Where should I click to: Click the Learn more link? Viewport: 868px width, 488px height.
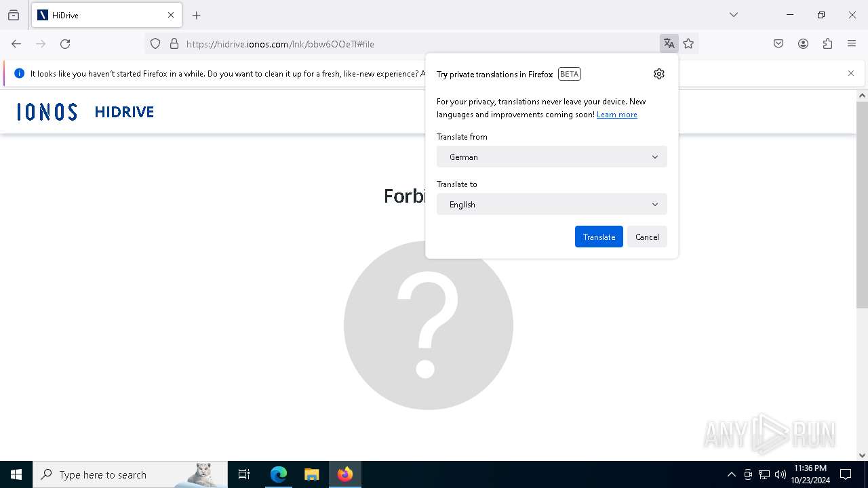click(616, 115)
